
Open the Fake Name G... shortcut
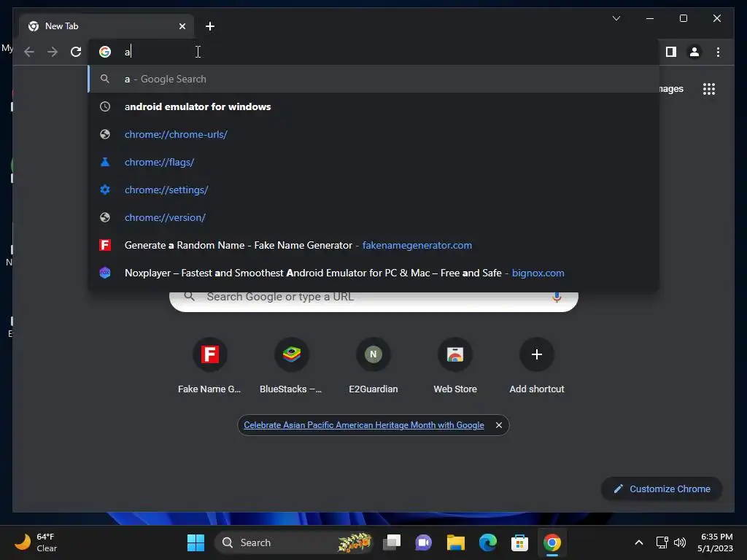tap(209, 366)
